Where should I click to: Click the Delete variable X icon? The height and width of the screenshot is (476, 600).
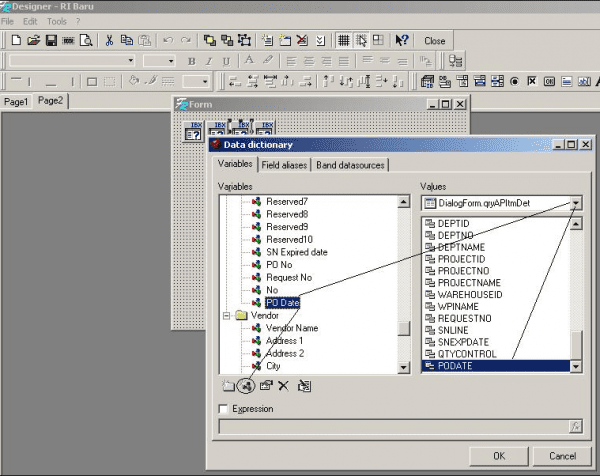(284, 386)
